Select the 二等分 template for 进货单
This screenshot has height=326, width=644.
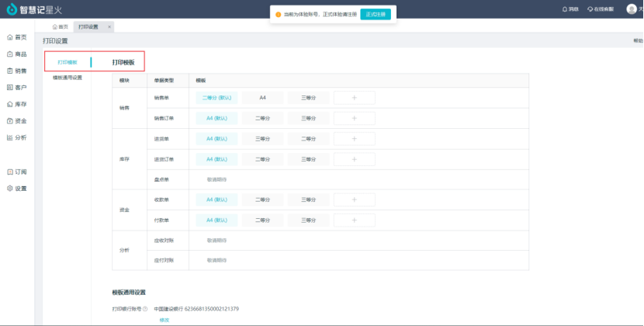click(x=309, y=139)
